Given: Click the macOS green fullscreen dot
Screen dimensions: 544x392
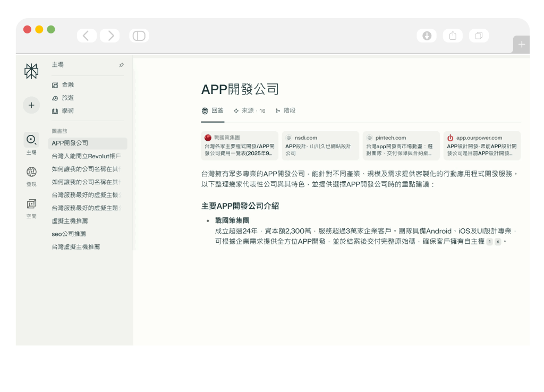Looking at the screenshot, I should tap(51, 30).
